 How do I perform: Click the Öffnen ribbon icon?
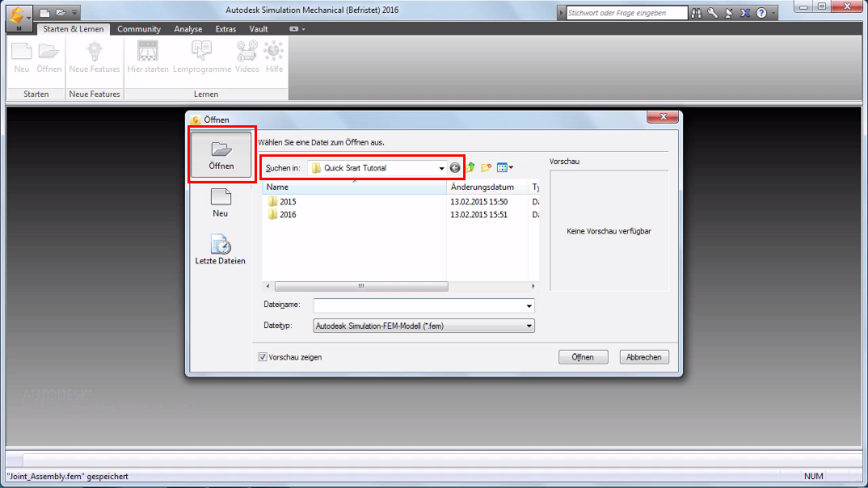(x=48, y=57)
